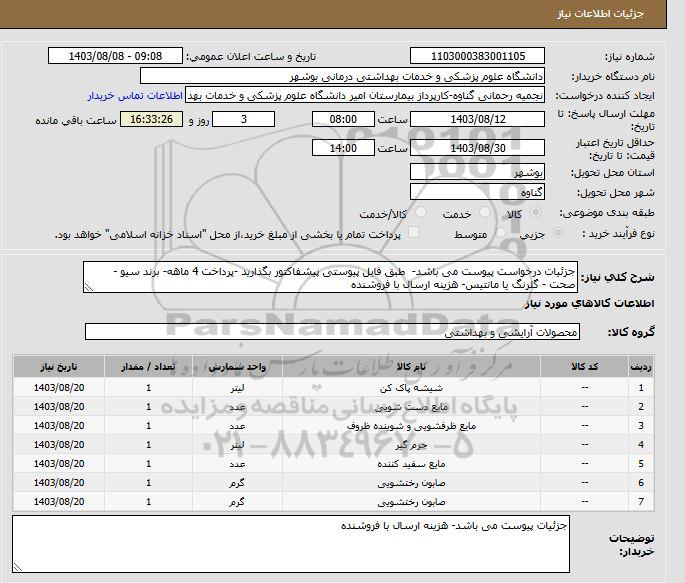This screenshot has height=583, width=685.
Task: Click صابون رختشویی in row 7
Action: [x=412, y=502]
